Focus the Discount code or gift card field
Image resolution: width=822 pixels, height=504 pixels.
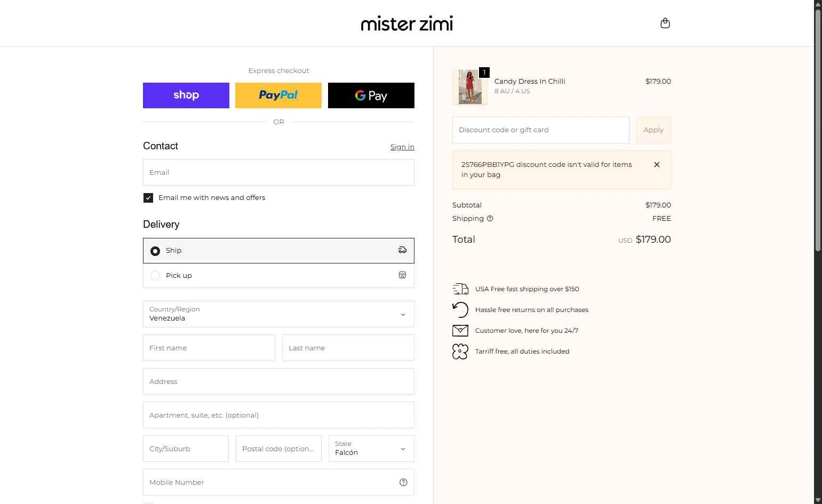pos(541,130)
